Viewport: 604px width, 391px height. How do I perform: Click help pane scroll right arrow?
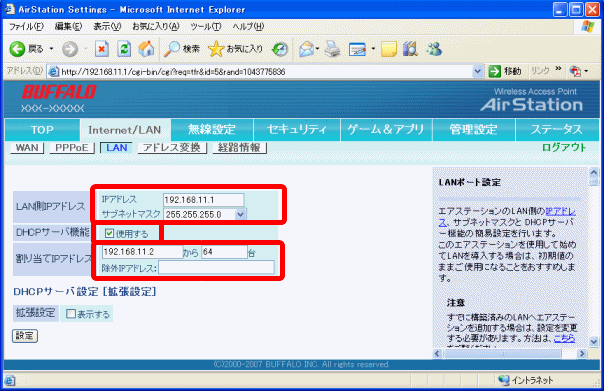coord(582,353)
